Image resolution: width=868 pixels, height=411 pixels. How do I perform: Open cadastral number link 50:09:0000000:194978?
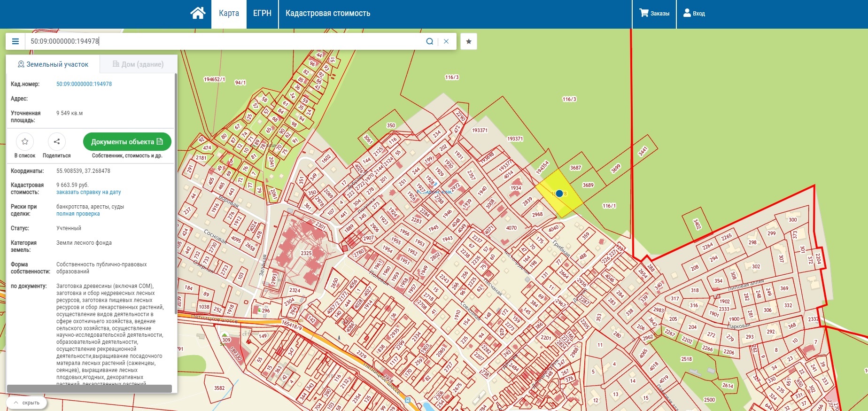84,84
